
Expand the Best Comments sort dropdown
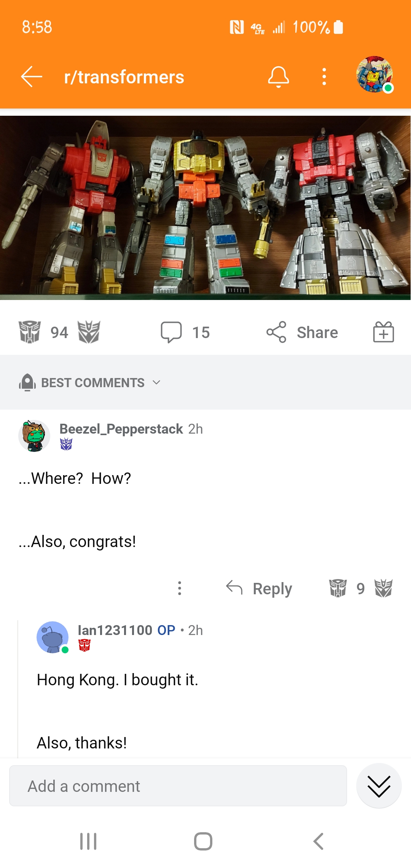[90, 383]
